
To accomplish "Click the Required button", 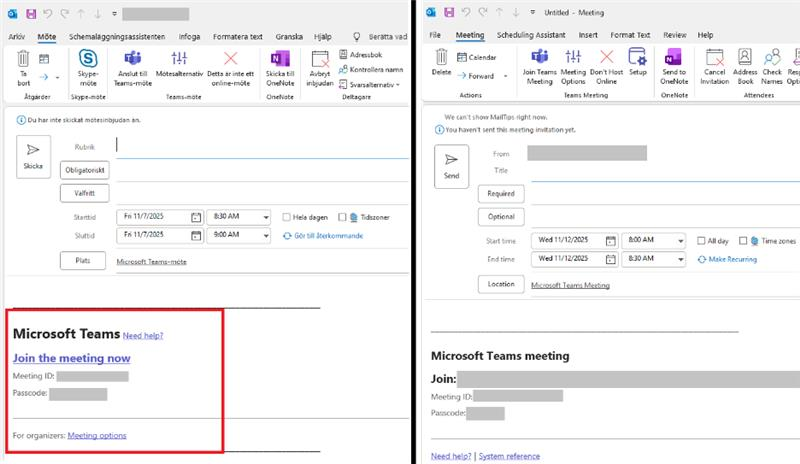I will (x=501, y=193).
